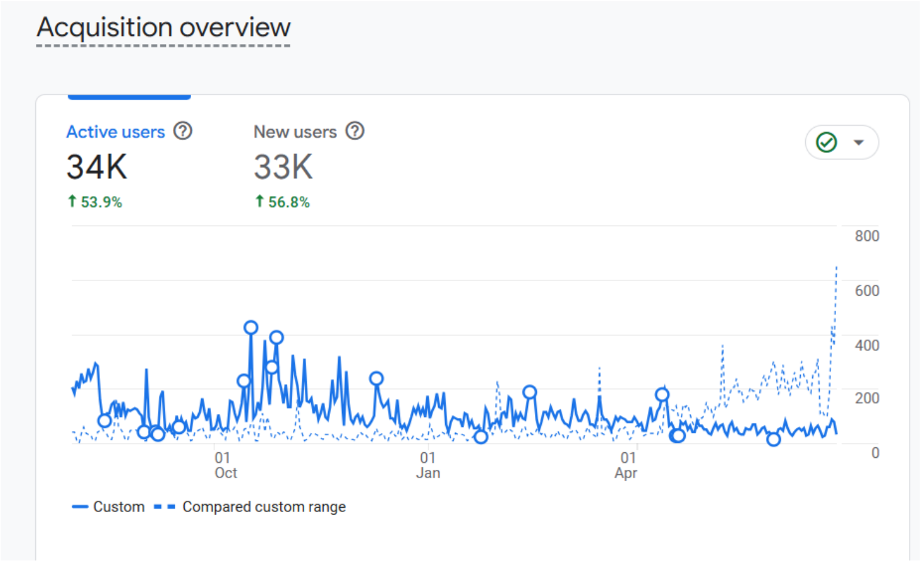Click the rightmost circled anomaly marker on the chart
This screenshot has height=563, width=924.
774,440
